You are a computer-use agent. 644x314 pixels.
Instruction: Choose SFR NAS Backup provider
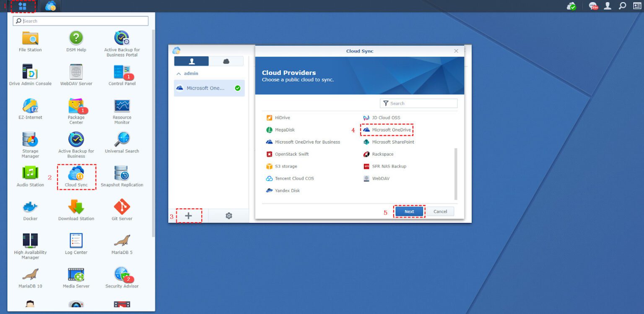[x=385, y=166]
